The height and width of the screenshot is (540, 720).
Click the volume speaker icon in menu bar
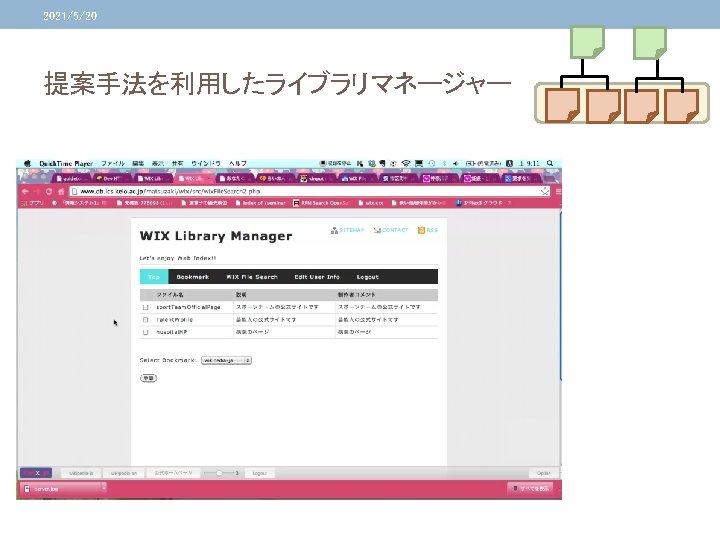455,163
